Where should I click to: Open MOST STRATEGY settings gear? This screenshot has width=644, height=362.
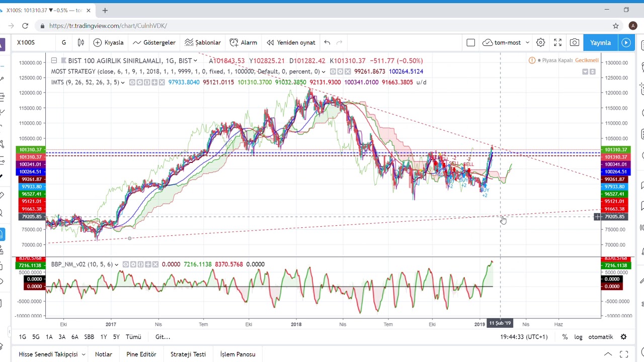(340, 71)
